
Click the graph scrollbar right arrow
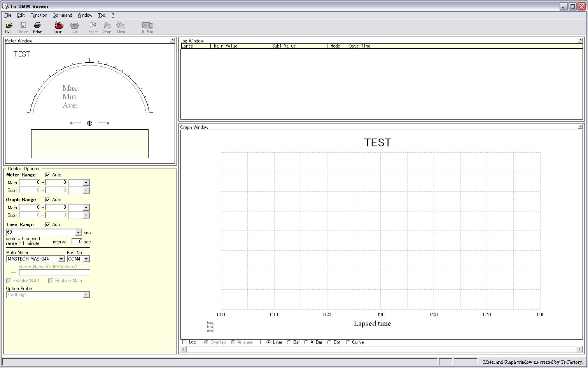580,349
